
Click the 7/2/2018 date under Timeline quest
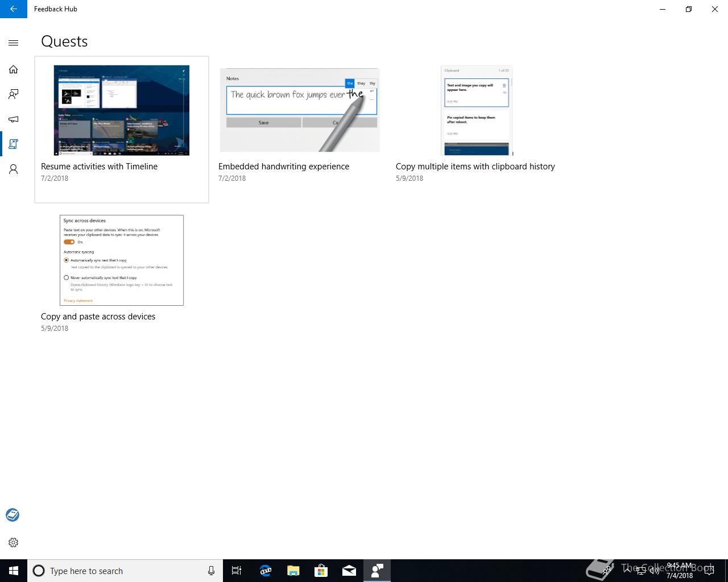(55, 178)
